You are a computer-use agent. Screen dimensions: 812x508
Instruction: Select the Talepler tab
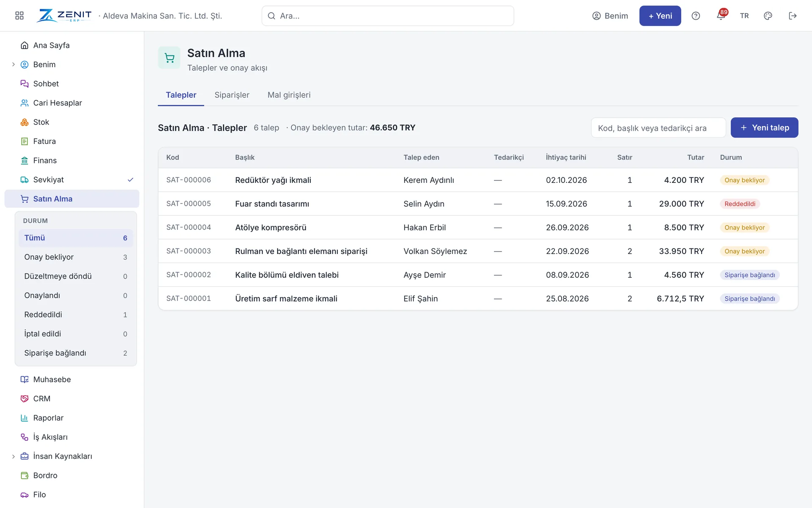coord(181,95)
